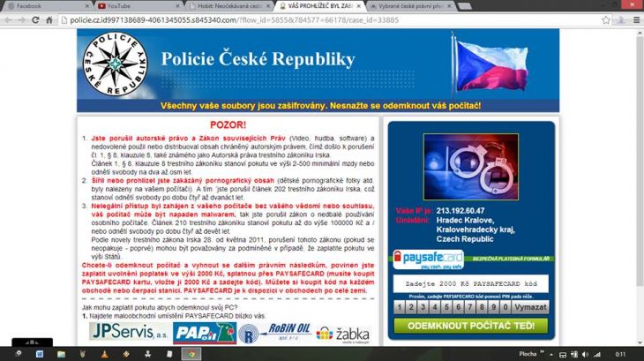Reload the current page
This screenshot has width=644, height=361.
[36, 20]
